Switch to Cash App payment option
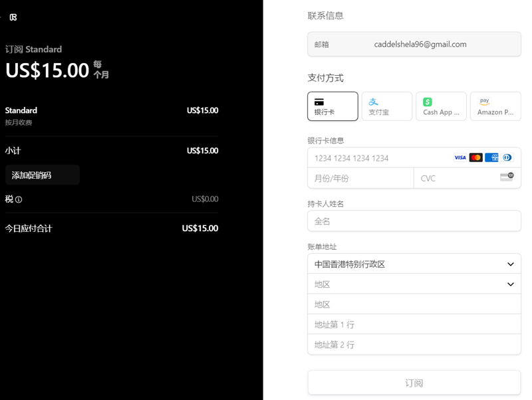This screenshot has height=400, width=532. click(441, 106)
